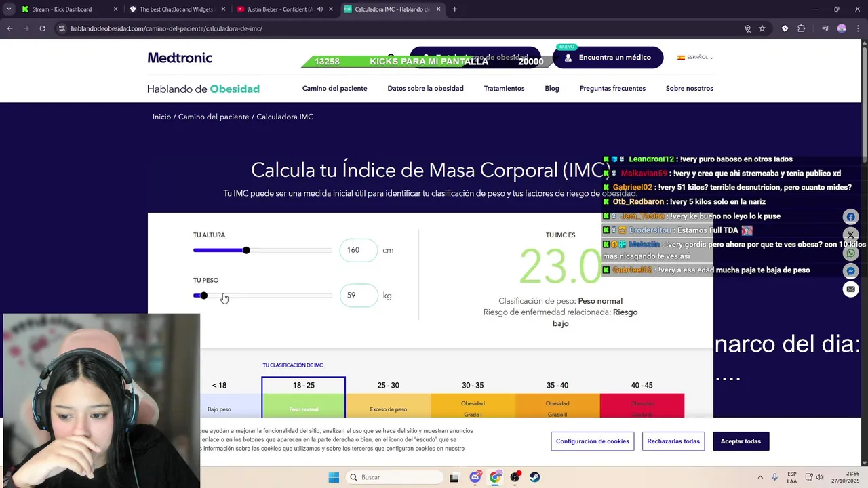
Task: Show hidden system tray icons
Action: pyautogui.click(x=760, y=477)
